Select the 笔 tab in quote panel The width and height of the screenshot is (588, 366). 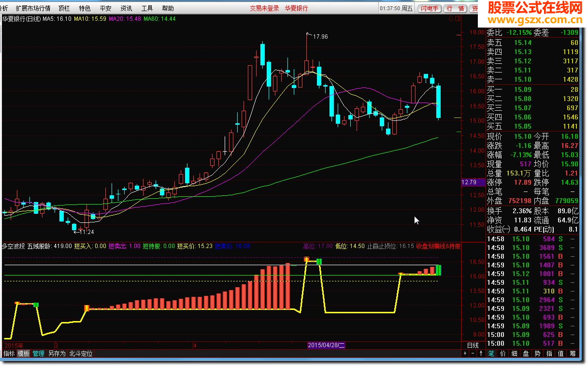[491, 353]
